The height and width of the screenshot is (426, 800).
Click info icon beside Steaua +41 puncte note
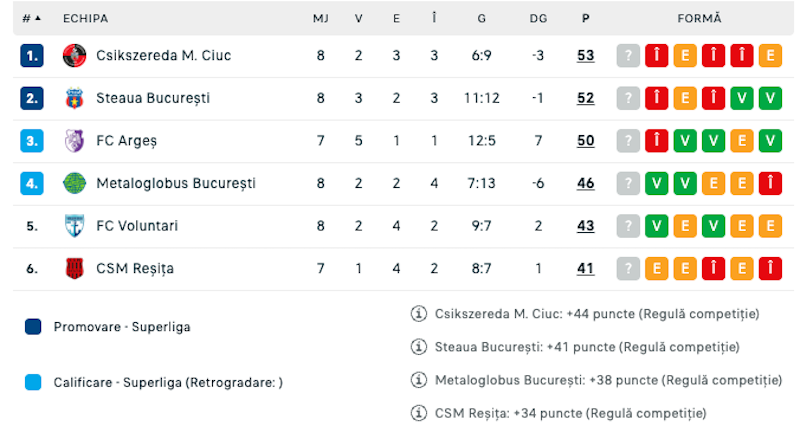[x=419, y=347]
